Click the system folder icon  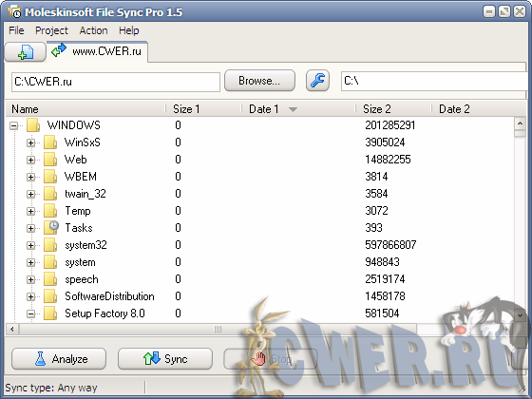[x=50, y=262]
